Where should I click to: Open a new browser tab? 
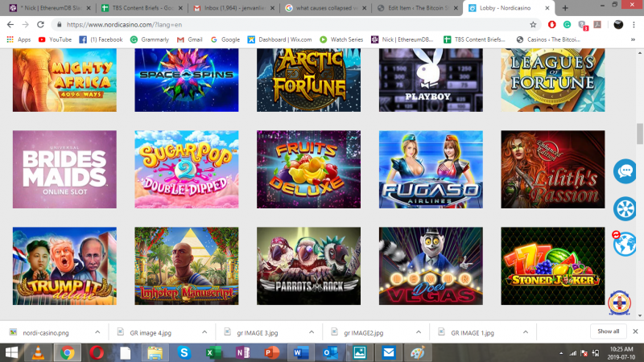565,8
